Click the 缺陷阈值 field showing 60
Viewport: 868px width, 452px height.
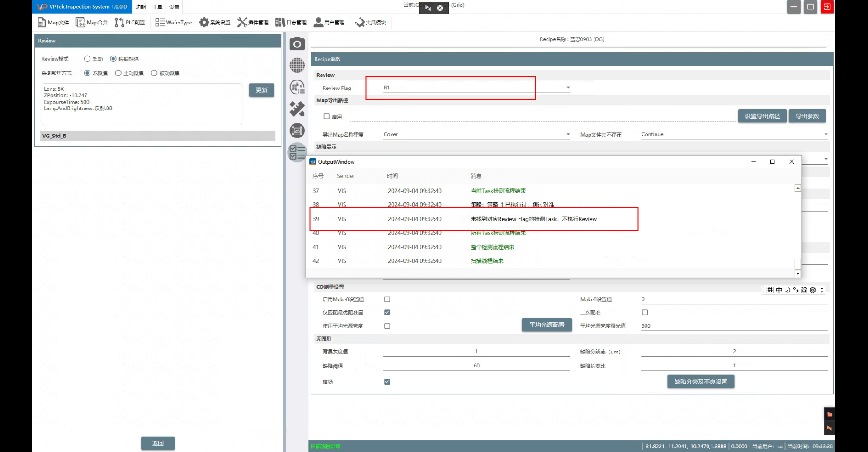pos(476,366)
